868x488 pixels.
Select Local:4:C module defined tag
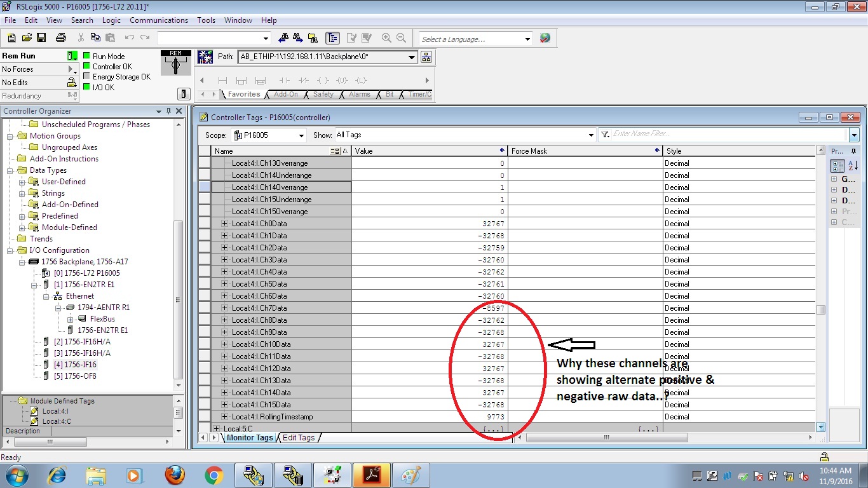pos(57,421)
